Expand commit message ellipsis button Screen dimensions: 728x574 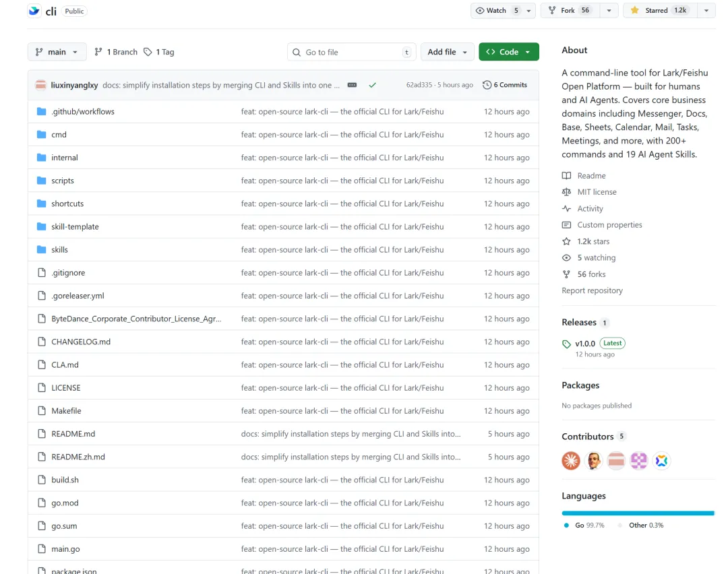(x=352, y=85)
